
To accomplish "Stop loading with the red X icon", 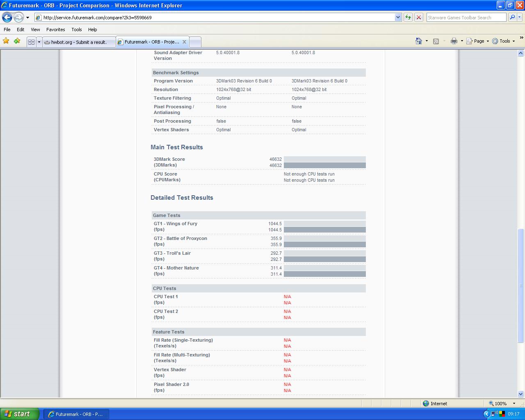I will click(x=418, y=17).
